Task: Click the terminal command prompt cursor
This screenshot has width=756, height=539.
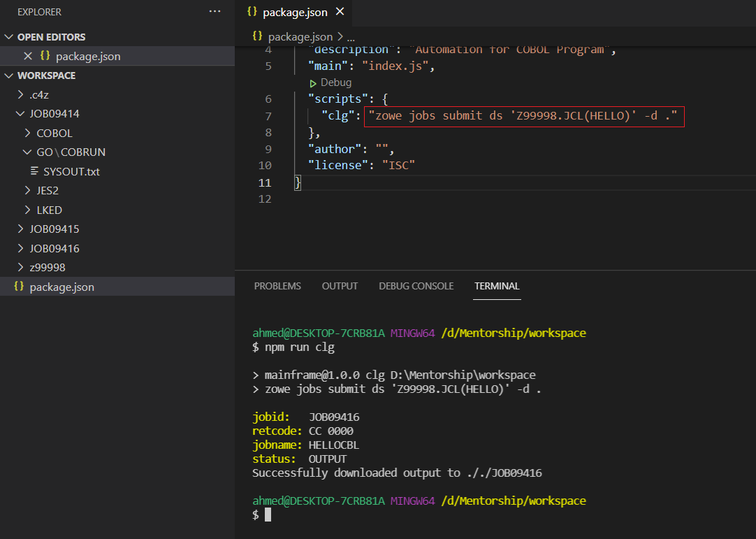Action: (x=268, y=515)
